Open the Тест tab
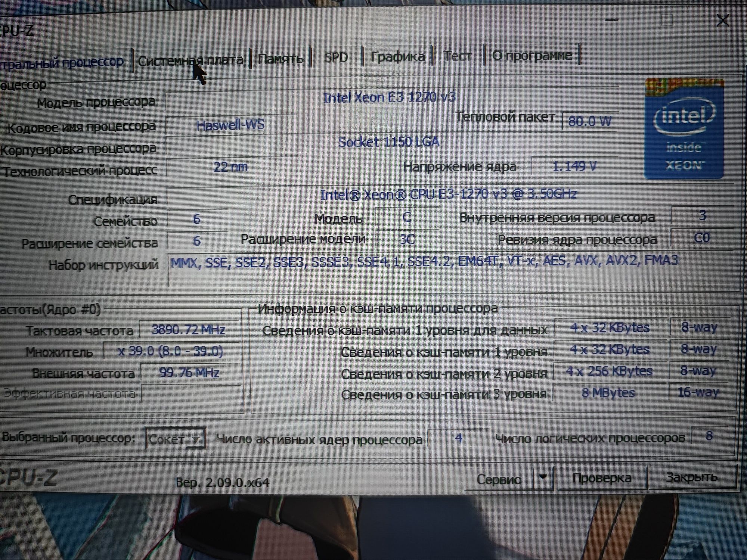Image resolution: width=747 pixels, height=560 pixels. click(457, 56)
